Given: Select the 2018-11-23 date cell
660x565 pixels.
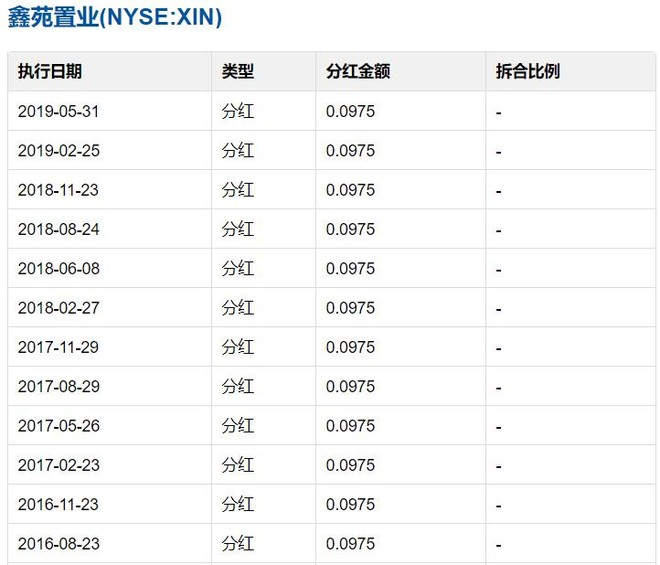Looking at the screenshot, I should click(59, 190).
